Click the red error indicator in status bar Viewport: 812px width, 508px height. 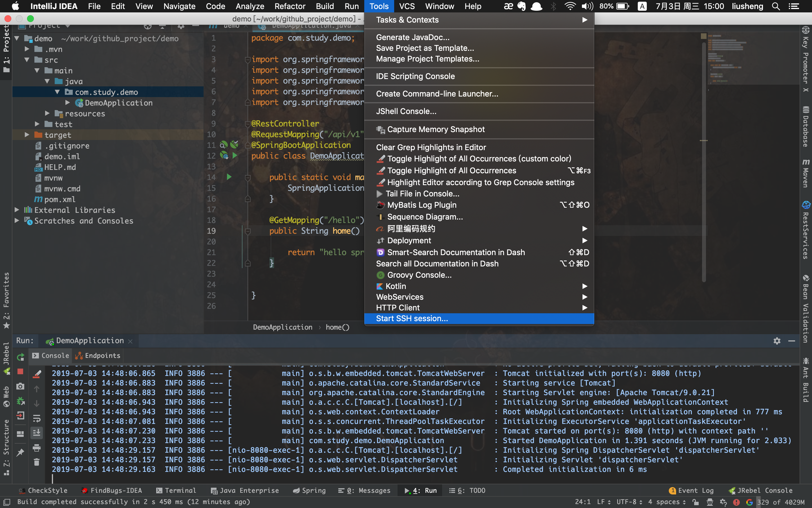pyautogui.click(x=736, y=502)
